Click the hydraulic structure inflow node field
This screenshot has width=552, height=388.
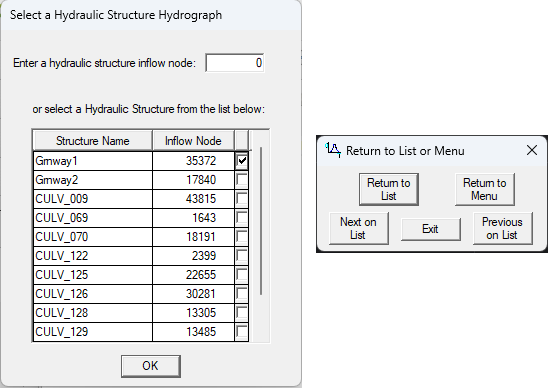pos(234,63)
